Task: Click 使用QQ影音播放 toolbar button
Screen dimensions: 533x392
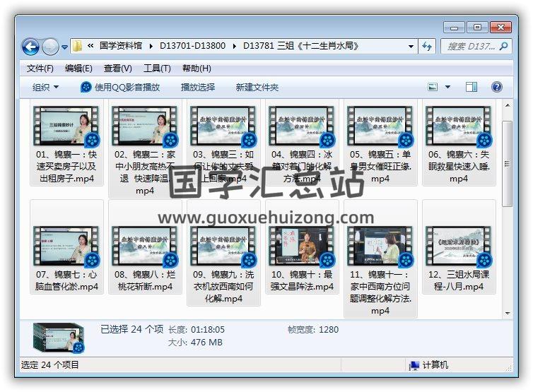Action: click(120, 88)
